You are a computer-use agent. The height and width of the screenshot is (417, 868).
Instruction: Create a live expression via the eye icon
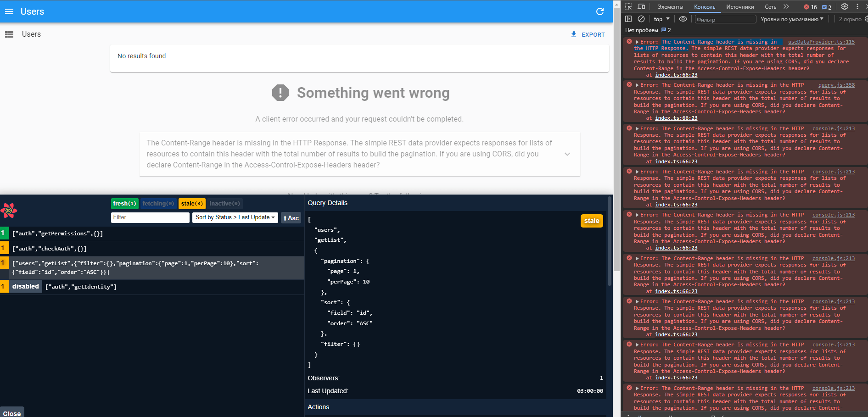(683, 19)
